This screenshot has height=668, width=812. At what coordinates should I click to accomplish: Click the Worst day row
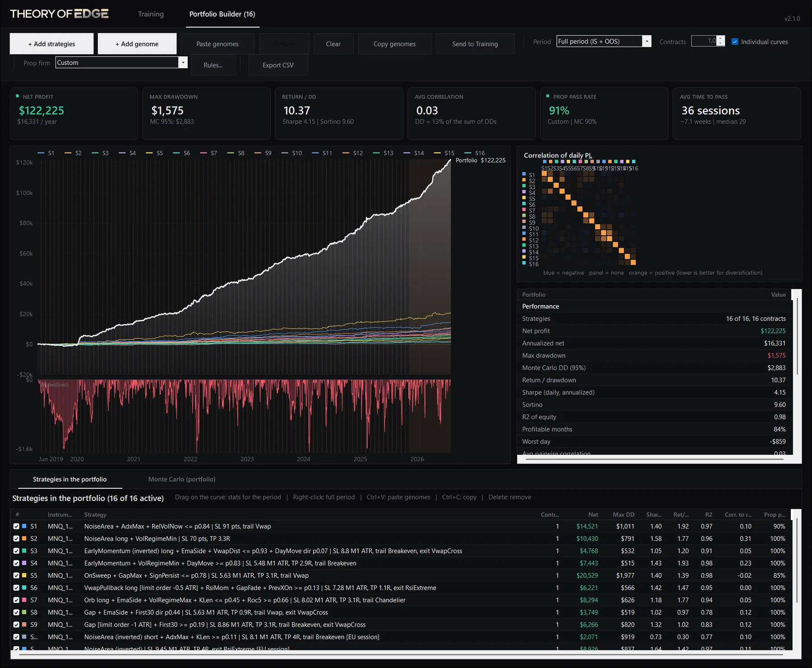pos(654,441)
